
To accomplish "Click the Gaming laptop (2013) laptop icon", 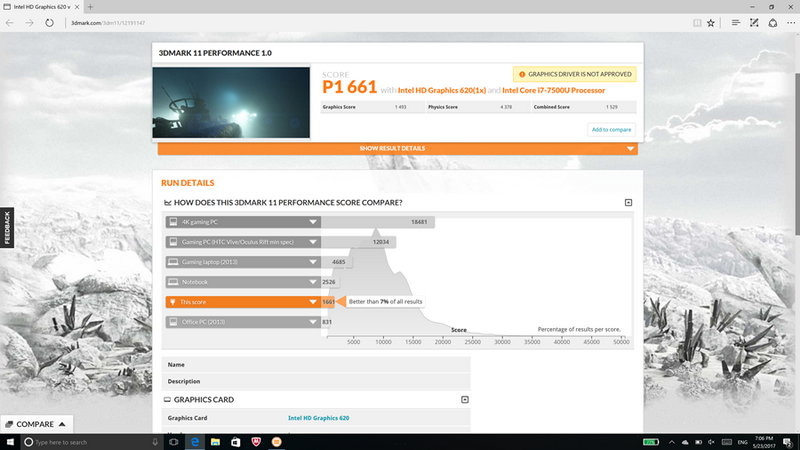I will pos(173,262).
